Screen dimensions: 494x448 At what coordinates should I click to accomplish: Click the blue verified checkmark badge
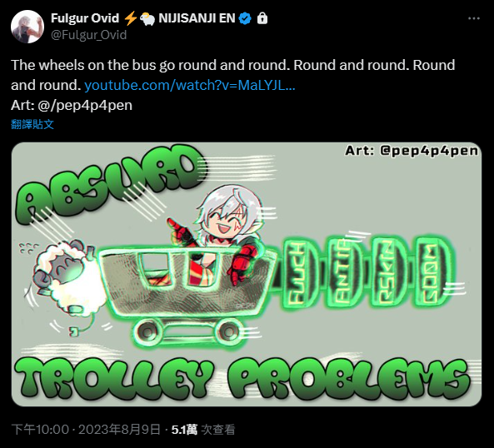click(x=245, y=18)
